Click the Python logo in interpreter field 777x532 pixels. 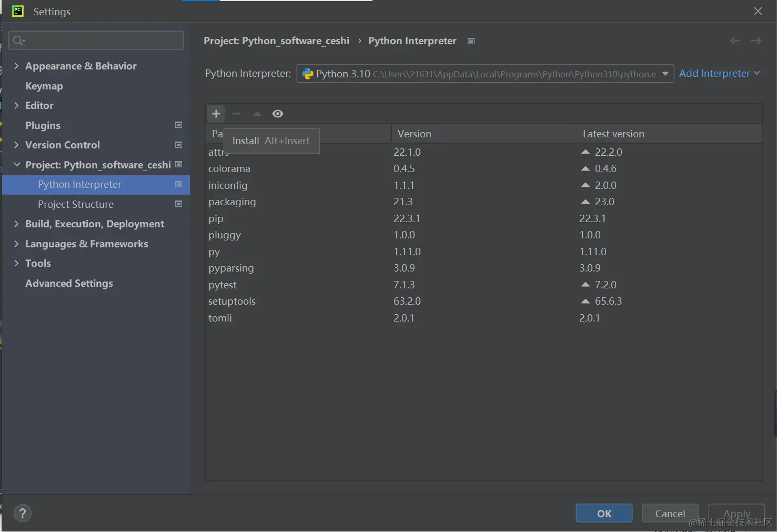308,74
